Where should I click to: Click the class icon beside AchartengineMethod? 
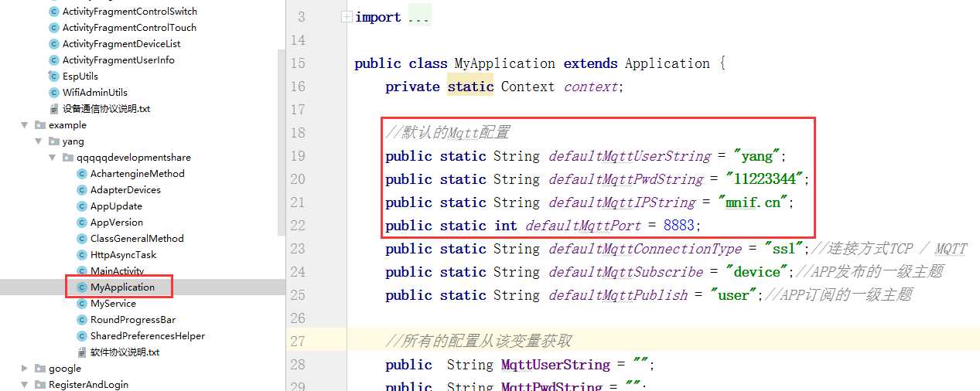click(x=82, y=174)
